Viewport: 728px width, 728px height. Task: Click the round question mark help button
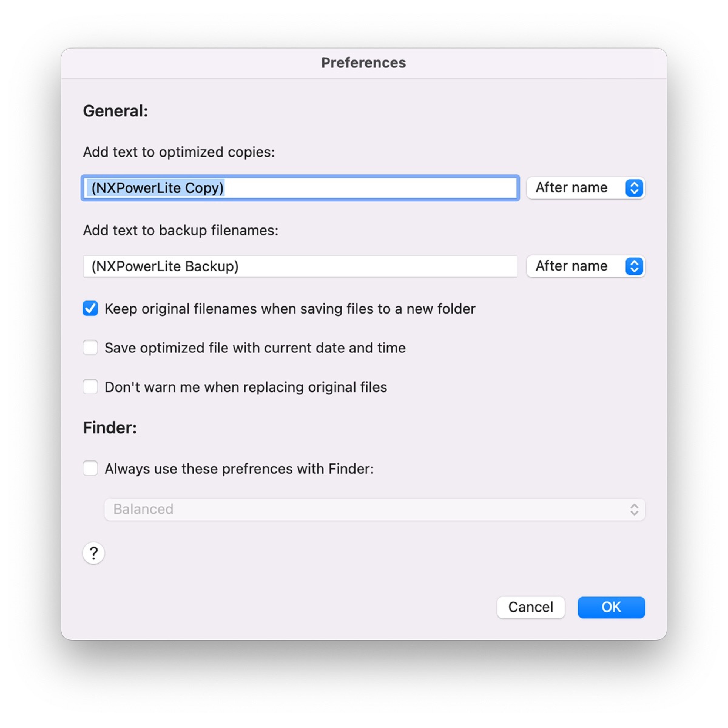pos(93,553)
